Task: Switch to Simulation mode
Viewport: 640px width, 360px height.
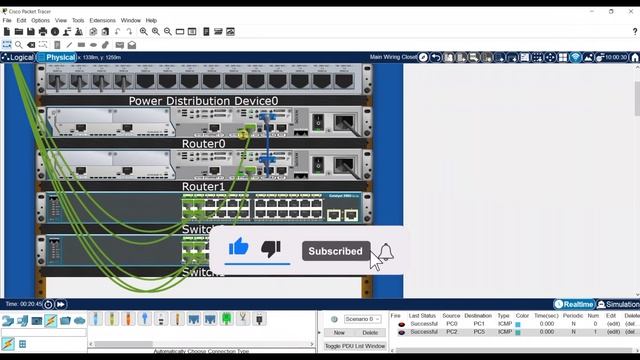Action: click(x=618, y=304)
